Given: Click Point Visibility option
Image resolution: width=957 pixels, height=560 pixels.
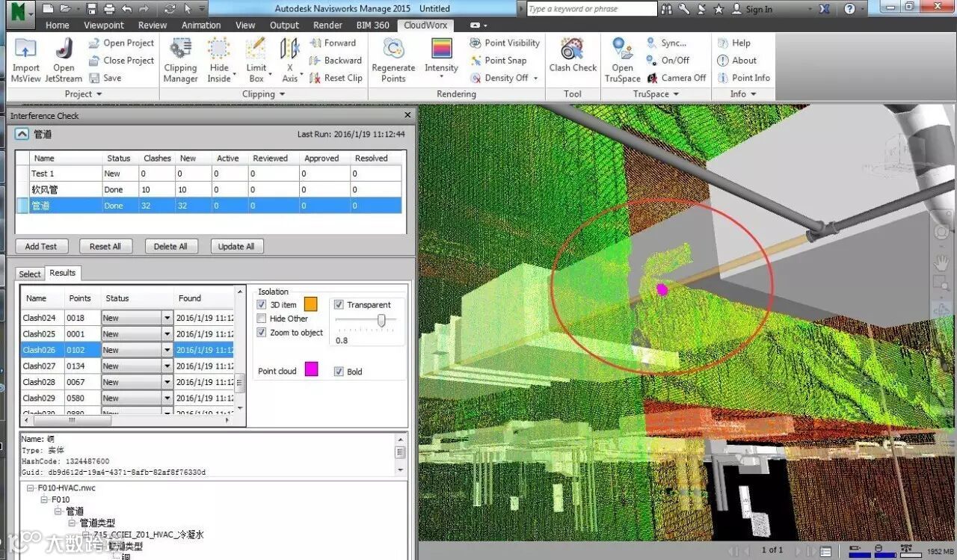Looking at the screenshot, I should pyautogui.click(x=505, y=43).
